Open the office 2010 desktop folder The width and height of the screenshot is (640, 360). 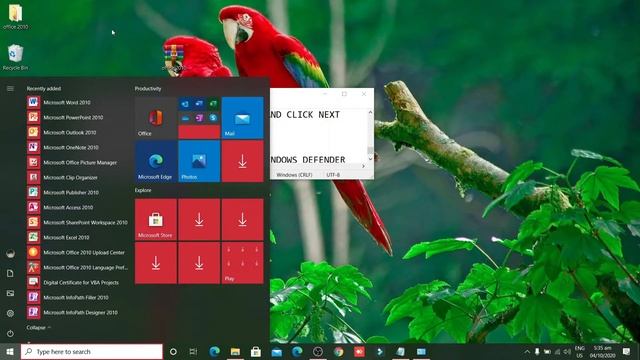click(16, 16)
